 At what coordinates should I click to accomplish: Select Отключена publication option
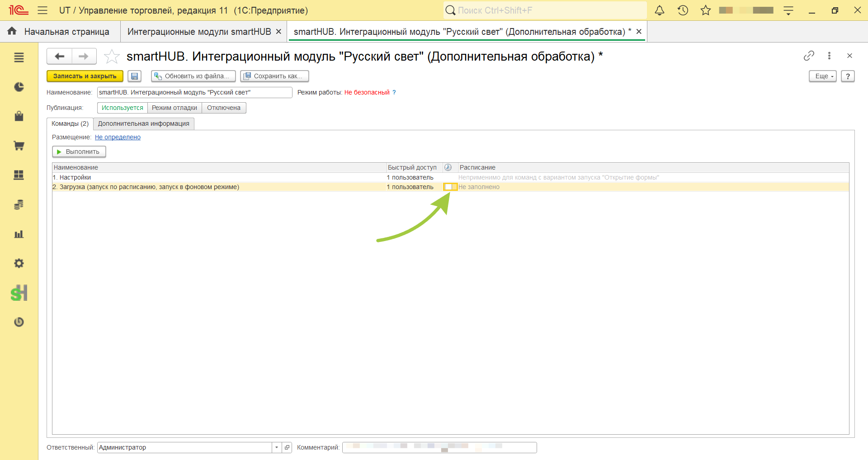click(224, 108)
